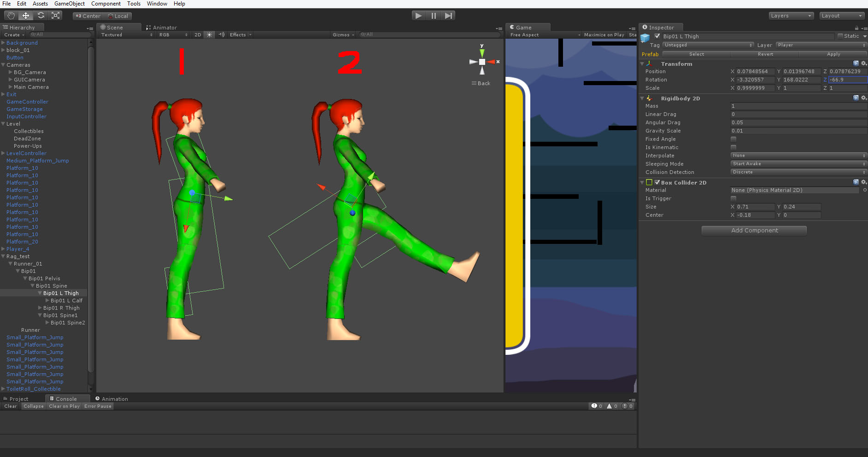Open the Layers dropdown
This screenshot has height=457, width=868.
click(791, 16)
